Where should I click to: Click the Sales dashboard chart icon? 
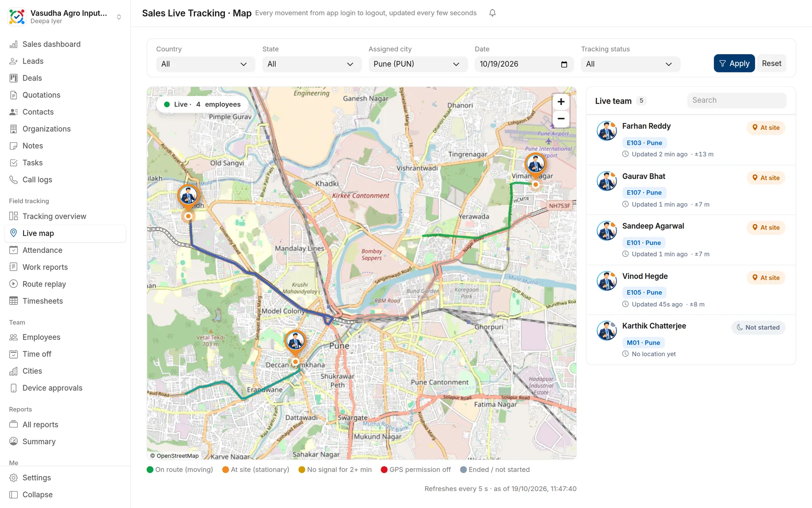click(x=14, y=44)
